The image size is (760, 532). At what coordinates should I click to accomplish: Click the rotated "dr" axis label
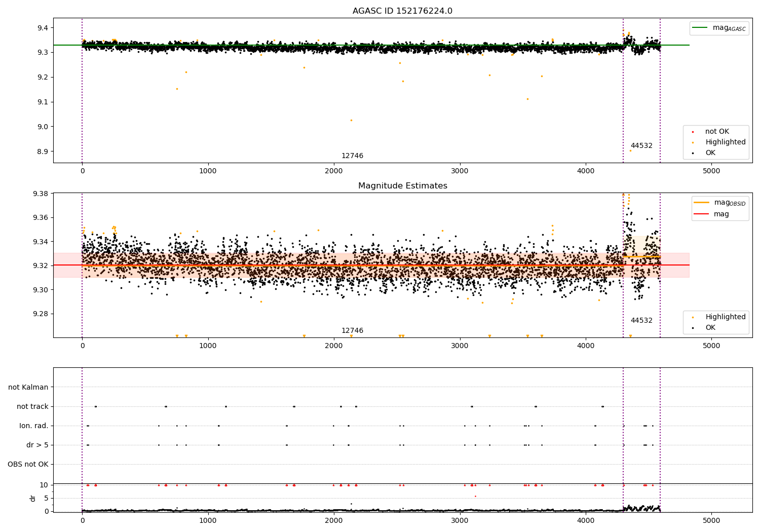tap(33, 499)
